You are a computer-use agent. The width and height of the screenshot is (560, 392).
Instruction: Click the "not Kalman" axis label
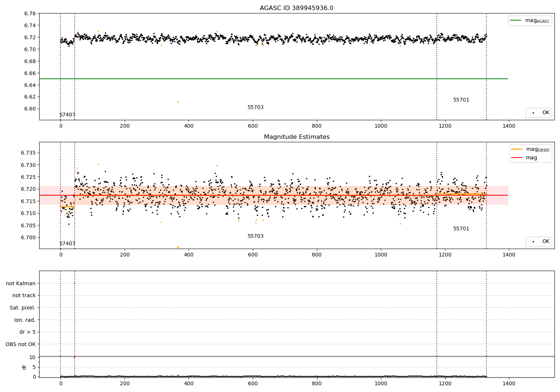(x=21, y=284)
